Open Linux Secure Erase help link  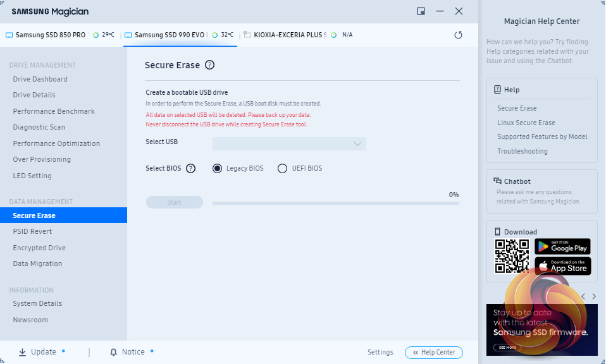pos(526,123)
